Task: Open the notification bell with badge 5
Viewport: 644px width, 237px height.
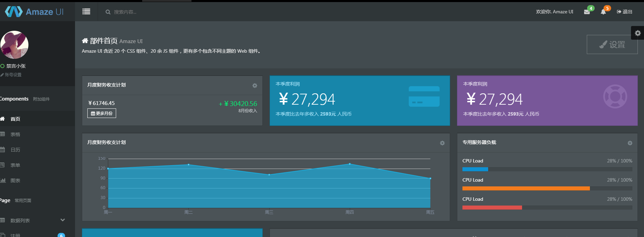Action: click(x=603, y=12)
